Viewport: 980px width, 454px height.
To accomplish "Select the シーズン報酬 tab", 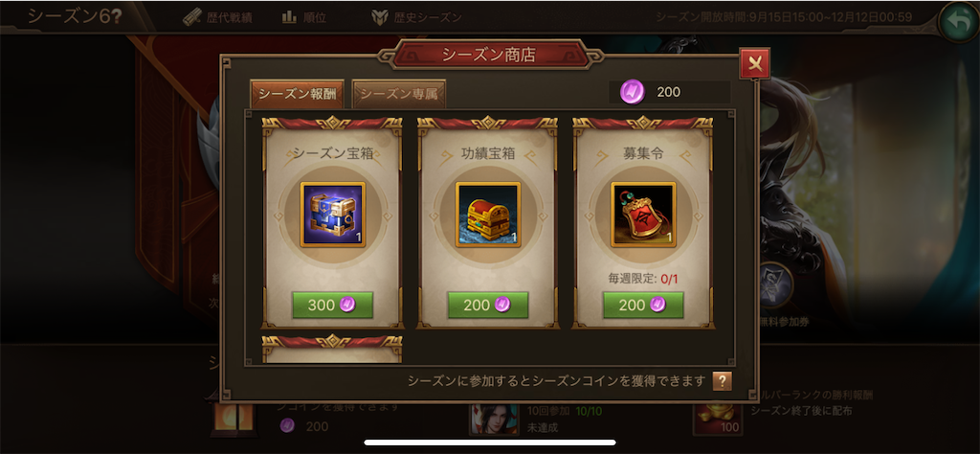I will 298,95.
